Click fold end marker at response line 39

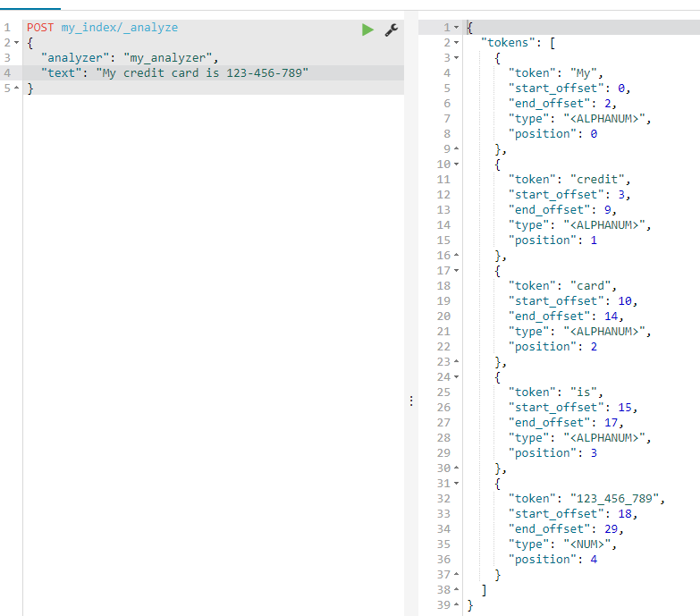(456, 605)
